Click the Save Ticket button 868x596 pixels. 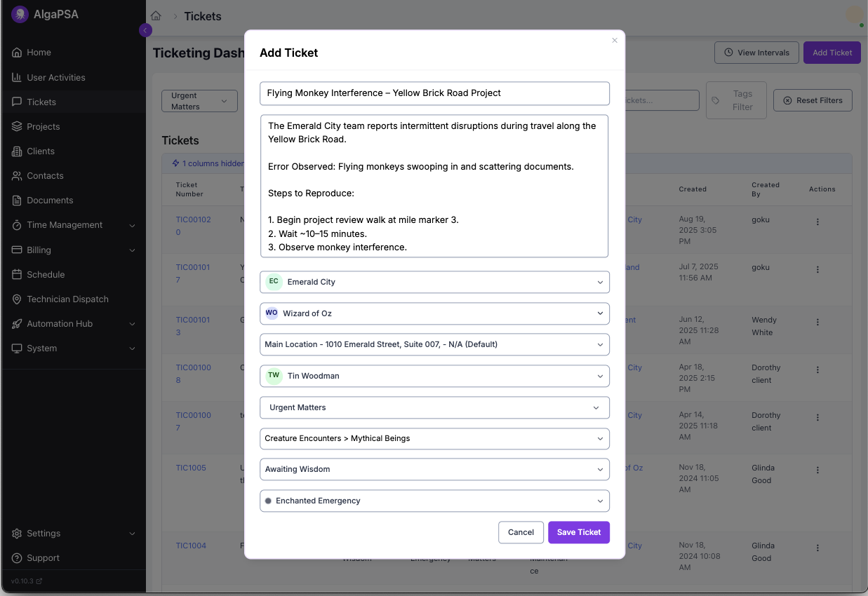(578, 532)
